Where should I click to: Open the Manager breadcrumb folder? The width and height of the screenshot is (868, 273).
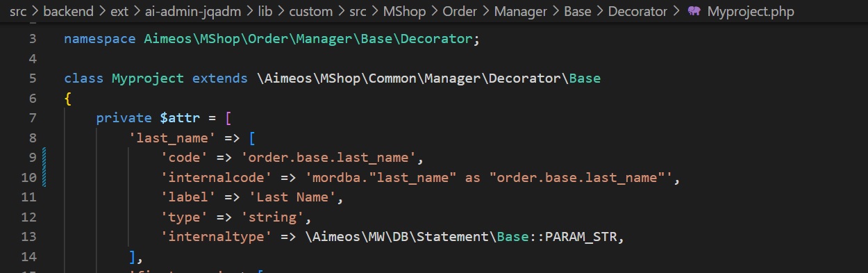click(520, 12)
